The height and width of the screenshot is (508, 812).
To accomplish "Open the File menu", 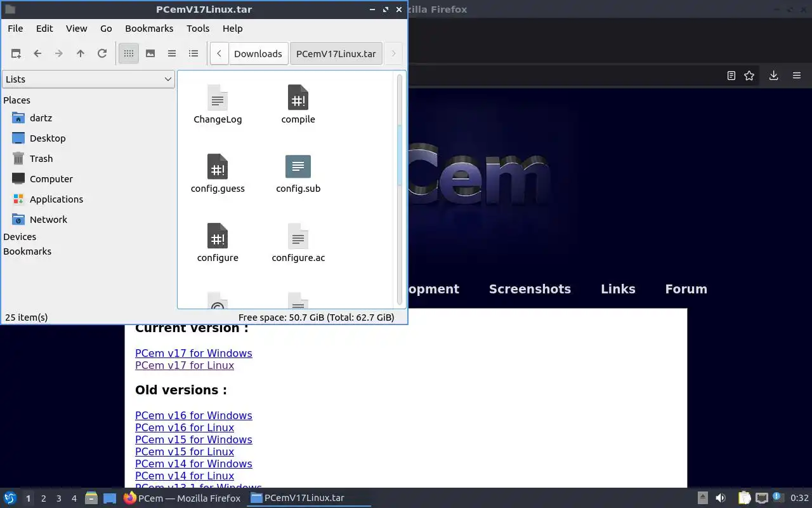I will pyautogui.click(x=15, y=29).
